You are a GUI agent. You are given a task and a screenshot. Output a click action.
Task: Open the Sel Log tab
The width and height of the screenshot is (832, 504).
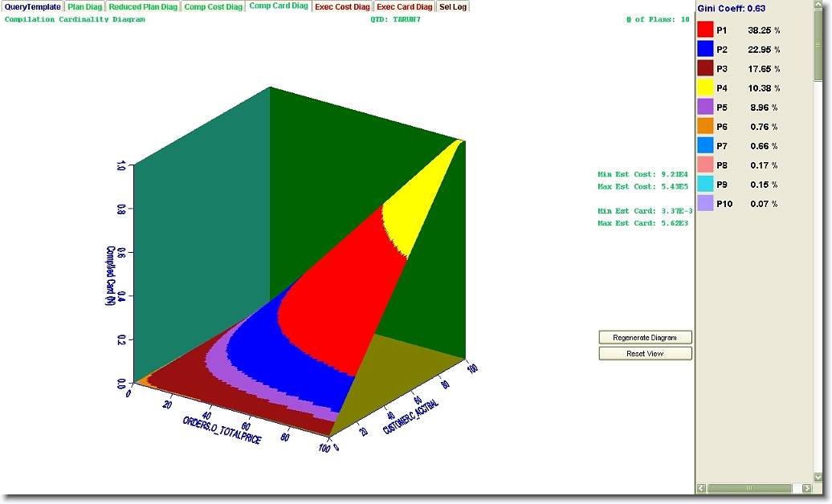453,6
